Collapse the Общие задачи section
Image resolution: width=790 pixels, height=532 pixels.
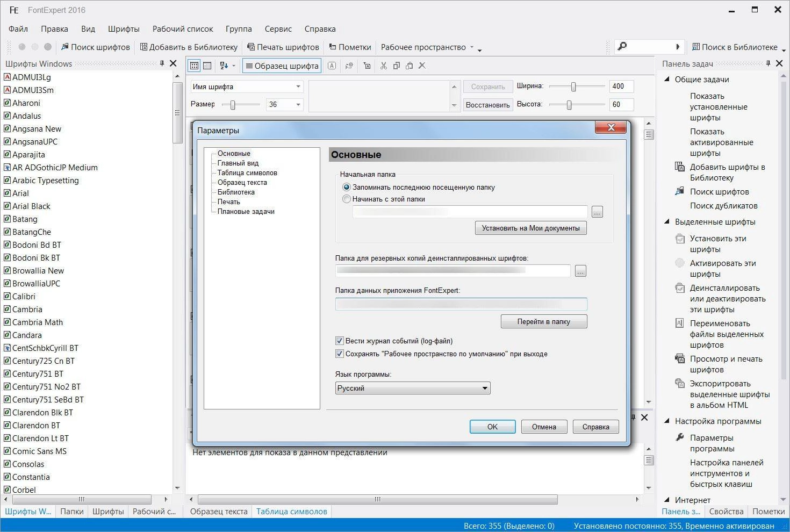(666, 79)
